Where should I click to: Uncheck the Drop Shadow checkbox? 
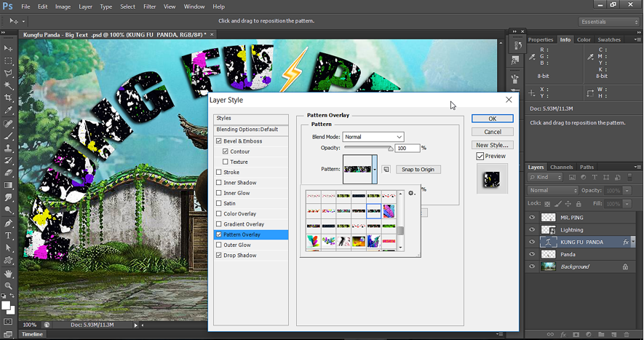coord(219,256)
